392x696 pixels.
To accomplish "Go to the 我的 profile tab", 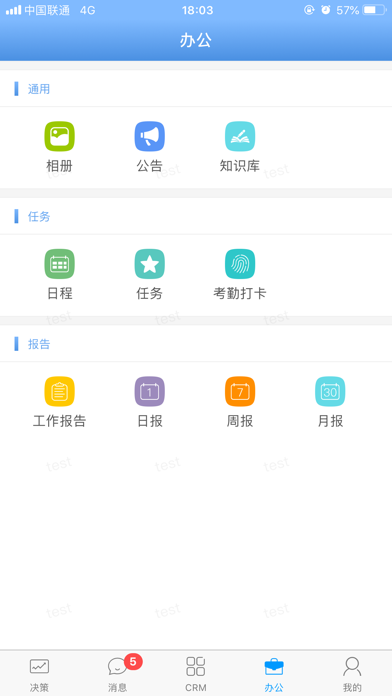I will [352, 674].
